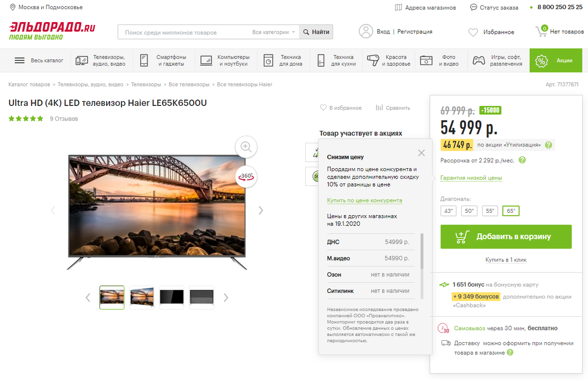Select the 55" diagonal option

(490, 211)
